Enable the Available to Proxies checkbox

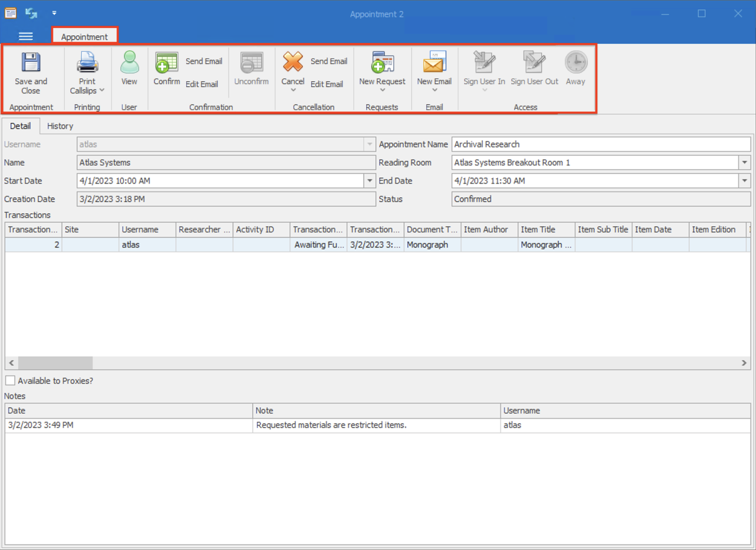10,380
